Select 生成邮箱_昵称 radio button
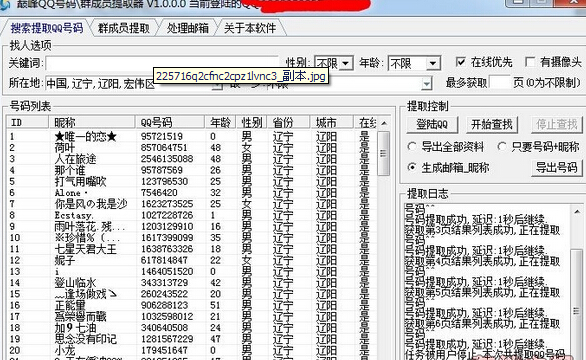Screen dimensions: 586x360 (412, 167)
